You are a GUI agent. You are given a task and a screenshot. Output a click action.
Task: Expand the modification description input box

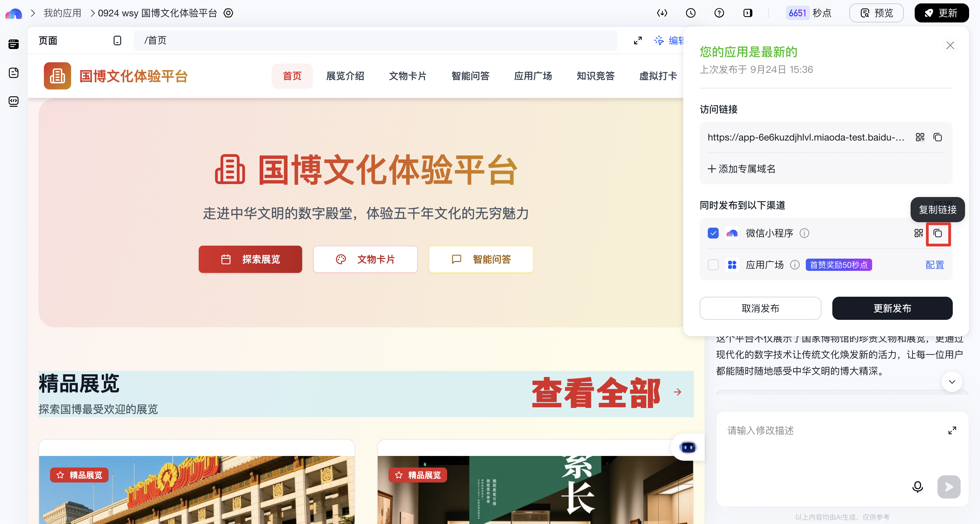coord(952,430)
